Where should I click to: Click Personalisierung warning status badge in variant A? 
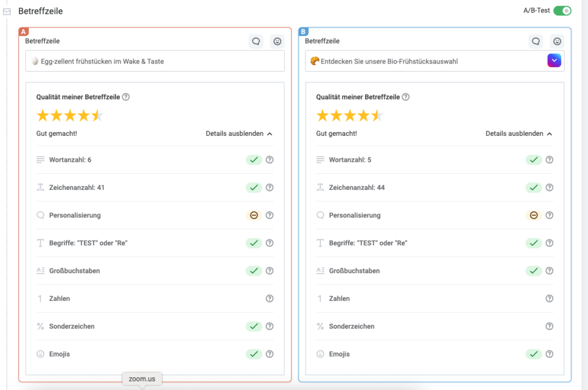click(253, 216)
